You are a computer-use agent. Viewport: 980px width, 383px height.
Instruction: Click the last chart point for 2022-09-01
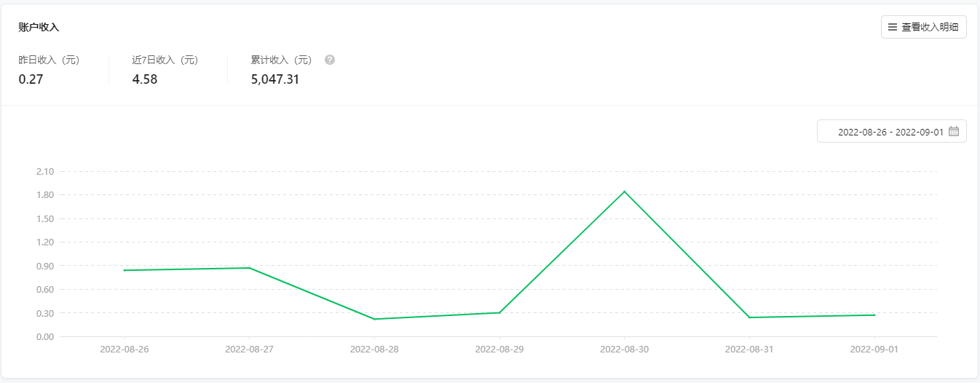pyautogui.click(x=874, y=315)
